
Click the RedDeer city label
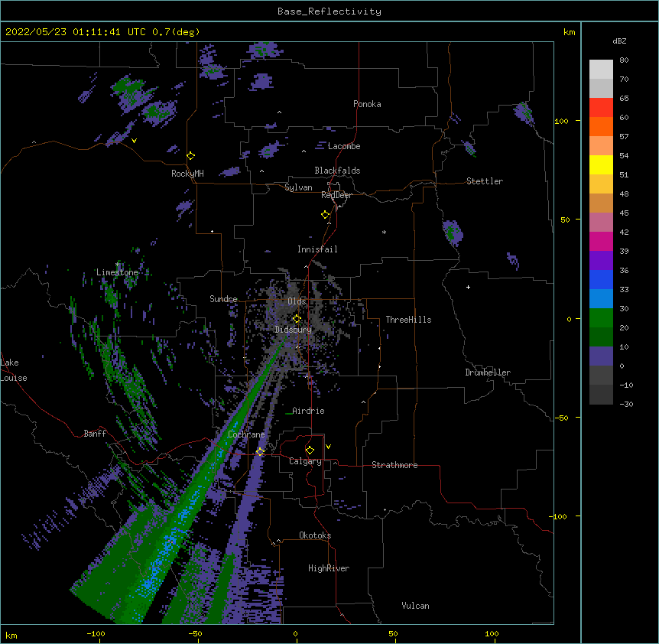click(x=336, y=195)
